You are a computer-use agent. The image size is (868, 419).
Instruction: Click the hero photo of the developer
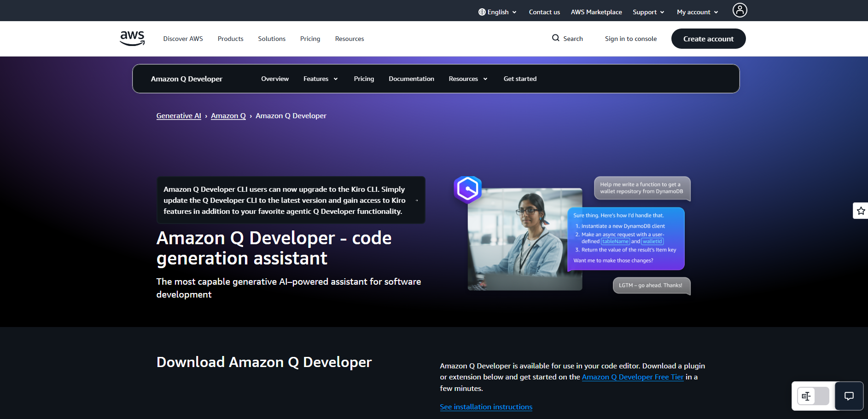(525, 239)
